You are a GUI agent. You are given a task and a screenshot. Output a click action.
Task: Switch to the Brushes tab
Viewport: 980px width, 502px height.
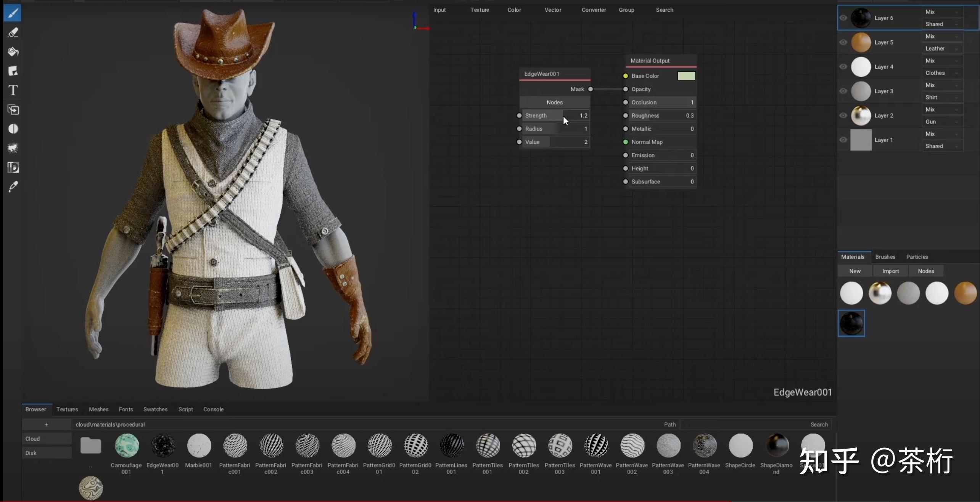(x=885, y=257)
